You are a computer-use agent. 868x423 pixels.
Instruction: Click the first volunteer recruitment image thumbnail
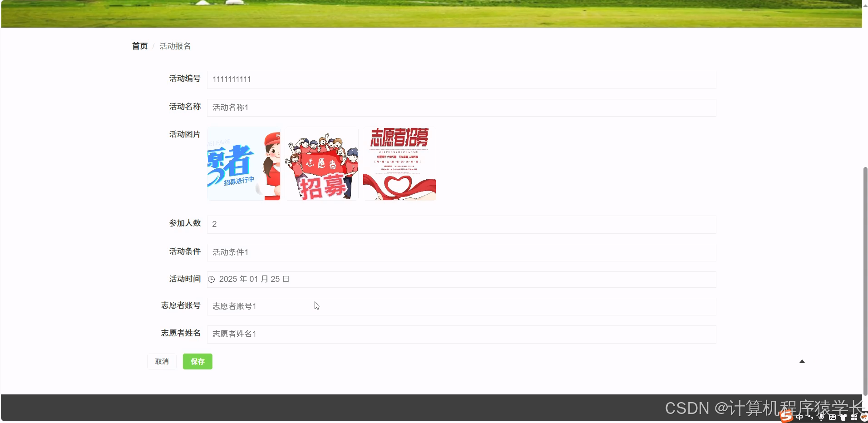coord(243,163)
